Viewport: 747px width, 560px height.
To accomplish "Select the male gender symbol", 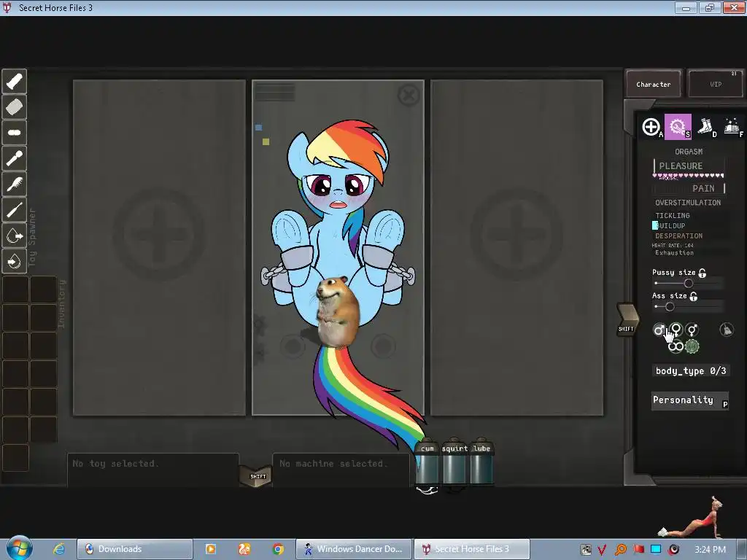I will (659, 330).
